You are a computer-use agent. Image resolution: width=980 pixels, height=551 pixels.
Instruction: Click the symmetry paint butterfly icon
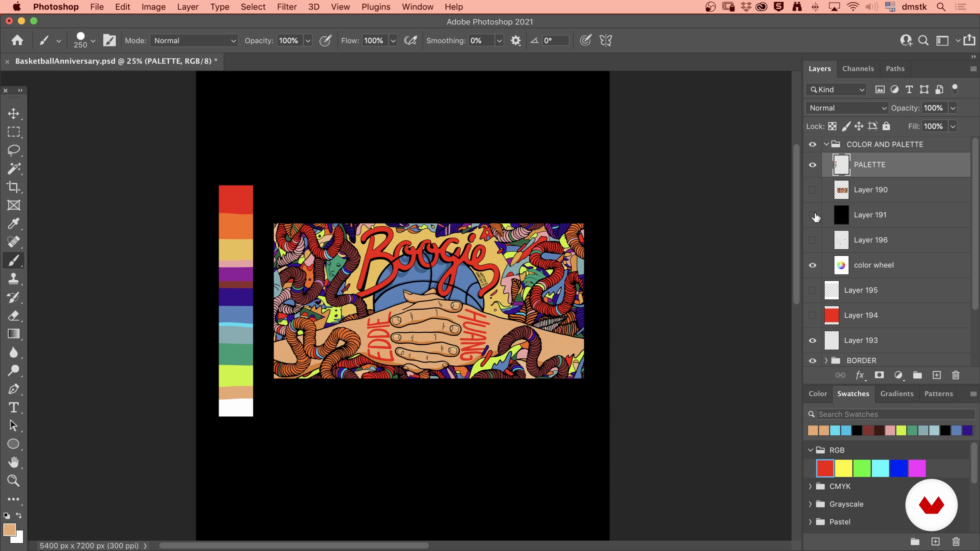[606, 40]
